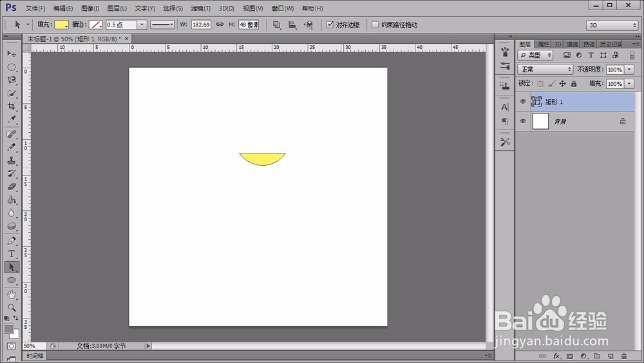Open the Paragraph panel icon
The image size is (644, 363).
[505, 121]
